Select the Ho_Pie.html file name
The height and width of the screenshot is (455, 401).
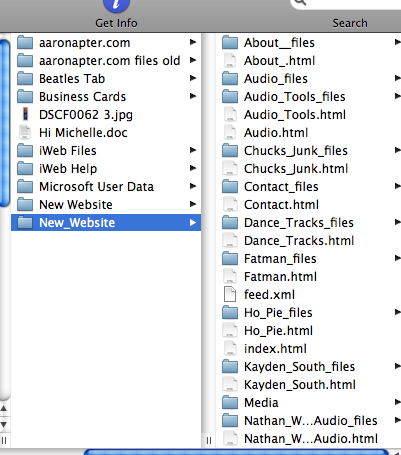[x=278, y=331]
